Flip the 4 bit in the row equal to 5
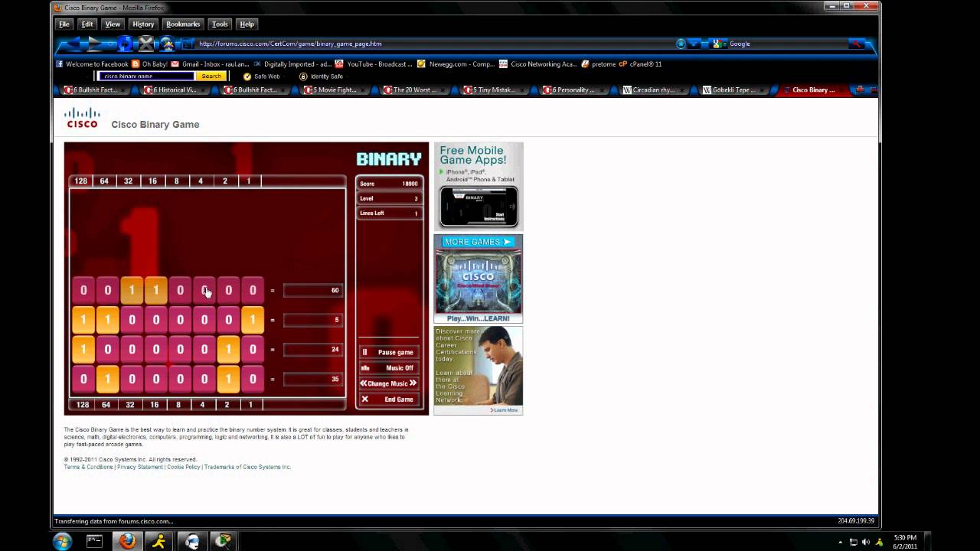 (204, 320)
